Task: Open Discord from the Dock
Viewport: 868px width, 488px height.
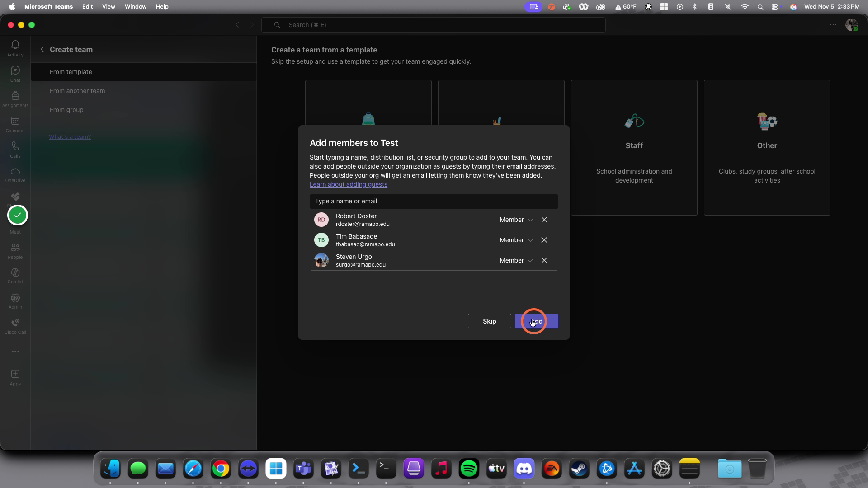Action: 524,469
